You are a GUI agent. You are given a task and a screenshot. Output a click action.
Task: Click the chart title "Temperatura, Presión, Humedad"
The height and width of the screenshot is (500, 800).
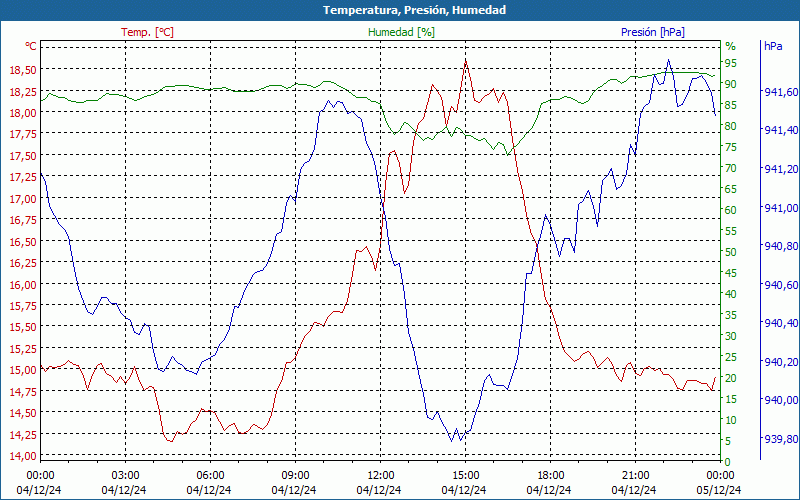[x=414, y=10]
